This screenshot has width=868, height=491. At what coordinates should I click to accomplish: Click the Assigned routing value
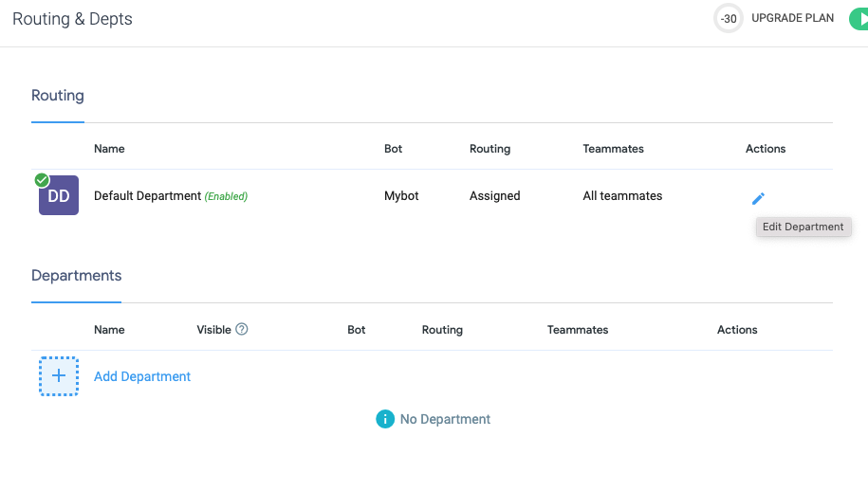click(494, 196)
